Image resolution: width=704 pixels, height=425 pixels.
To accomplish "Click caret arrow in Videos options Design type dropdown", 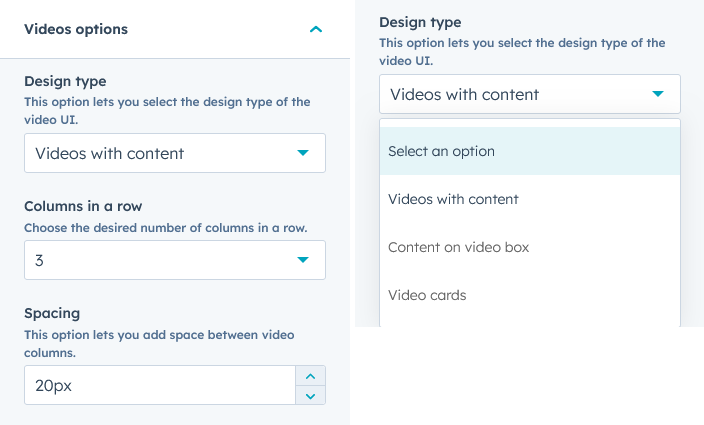I will [x=303, y=153].
